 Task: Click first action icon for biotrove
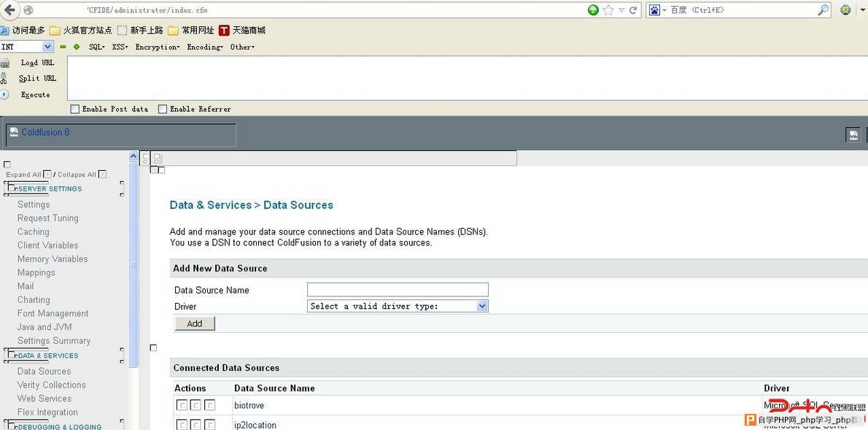pyautogui.click(x=182, y=406)
